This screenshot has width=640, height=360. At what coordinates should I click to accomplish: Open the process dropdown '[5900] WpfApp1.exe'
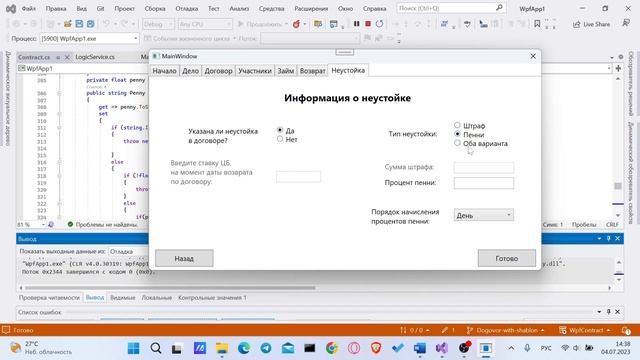point(89,38)
